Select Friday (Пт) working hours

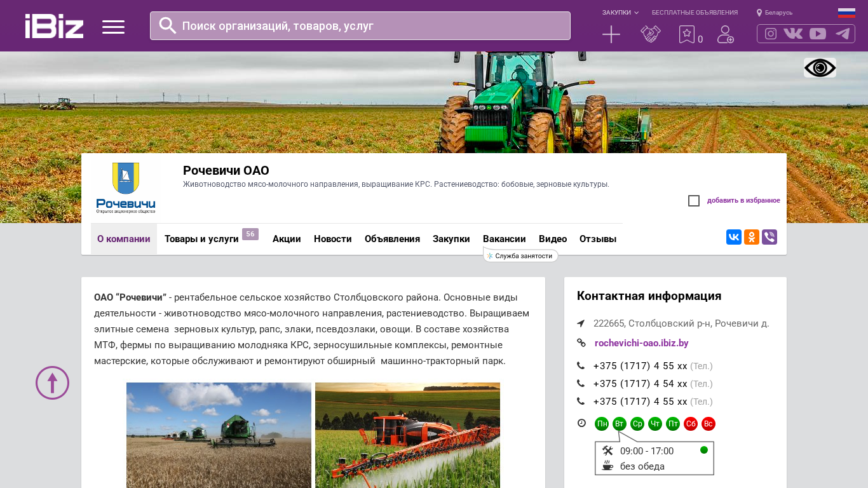673,424
